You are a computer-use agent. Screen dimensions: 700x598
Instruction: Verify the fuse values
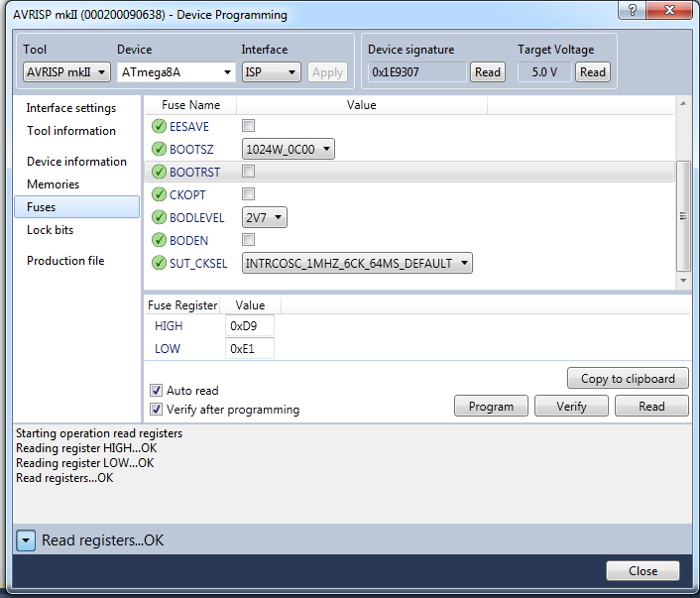(571, 406)
